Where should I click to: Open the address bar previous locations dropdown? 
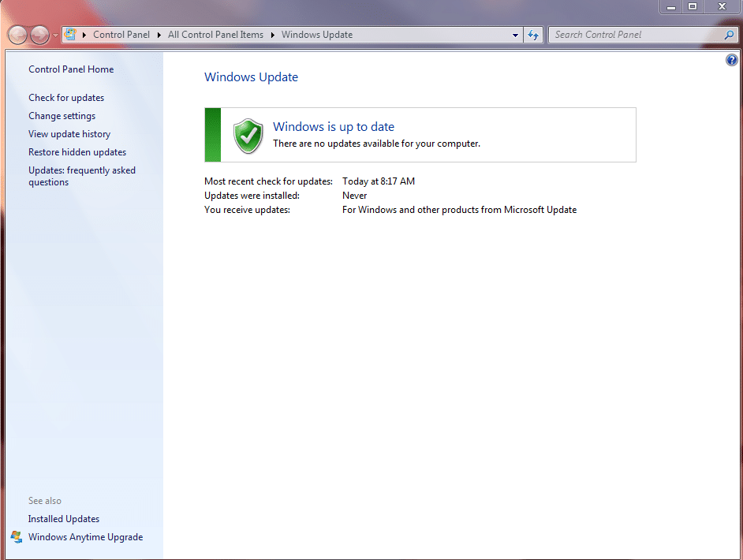point(515,35)
